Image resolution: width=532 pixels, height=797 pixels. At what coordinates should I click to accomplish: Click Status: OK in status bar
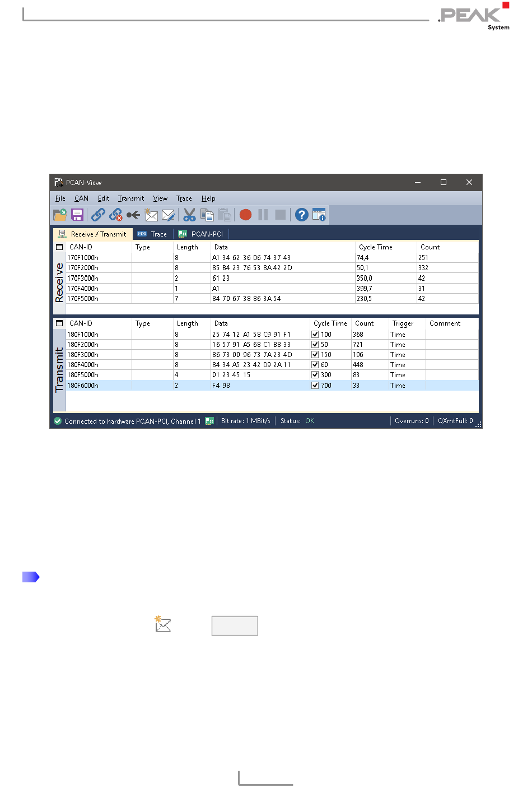(297, 421)
